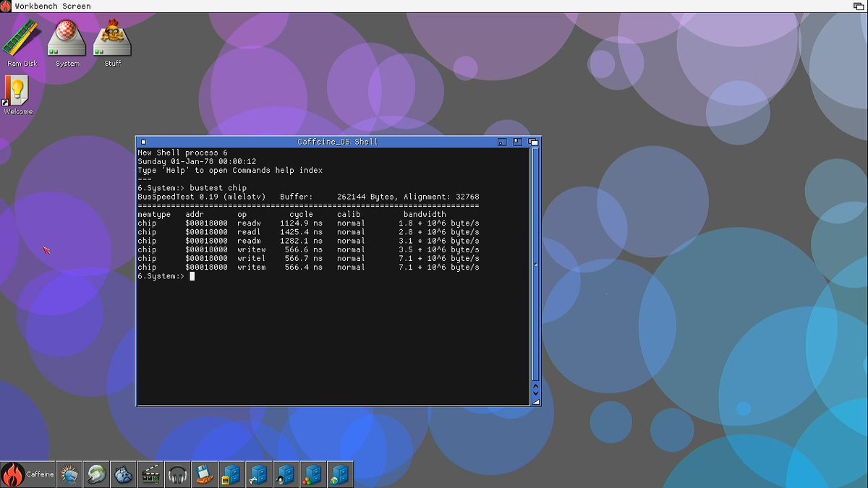
Task: Launch the sun and monitor dock icon
Action: click(x=70, y=474)
